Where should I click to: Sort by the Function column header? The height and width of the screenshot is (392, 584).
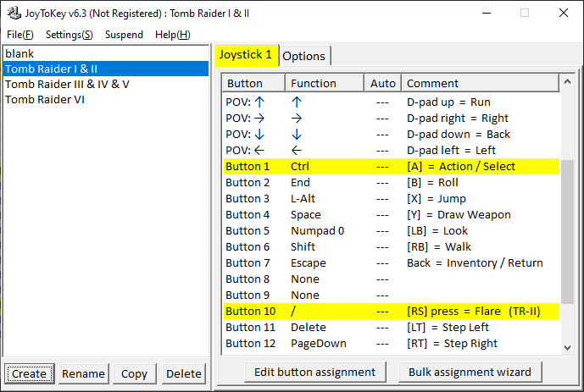coord(313,83)
